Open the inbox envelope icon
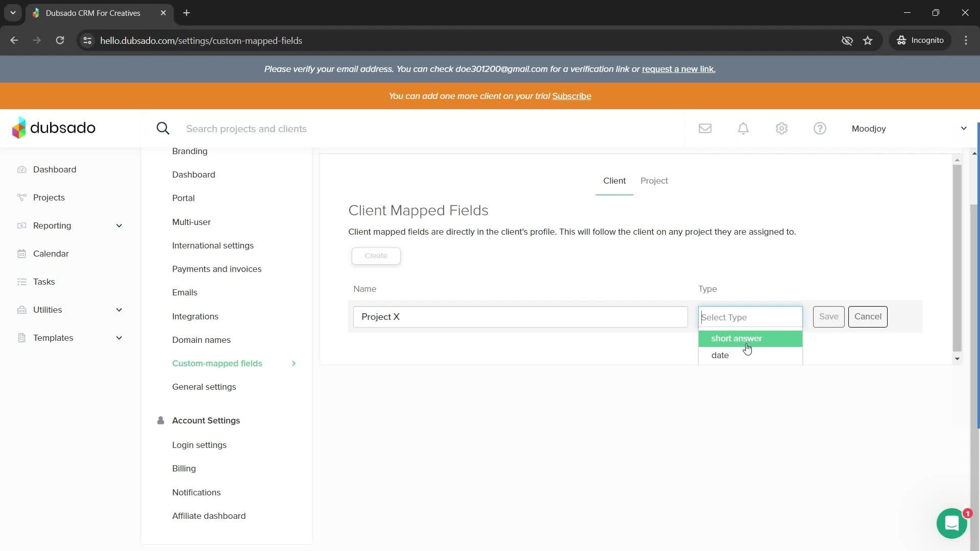Viewport: 980px width, 551px height. (x=705, y=129)
